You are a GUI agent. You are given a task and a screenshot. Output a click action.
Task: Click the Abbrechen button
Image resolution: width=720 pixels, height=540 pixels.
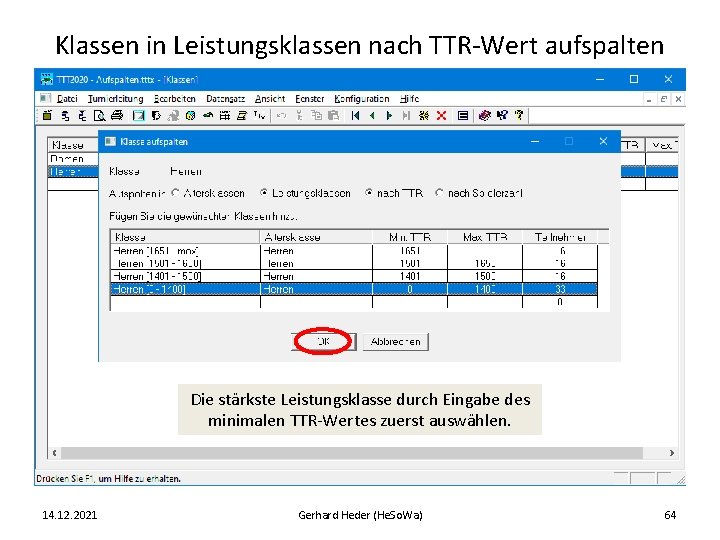coord(396,342)
